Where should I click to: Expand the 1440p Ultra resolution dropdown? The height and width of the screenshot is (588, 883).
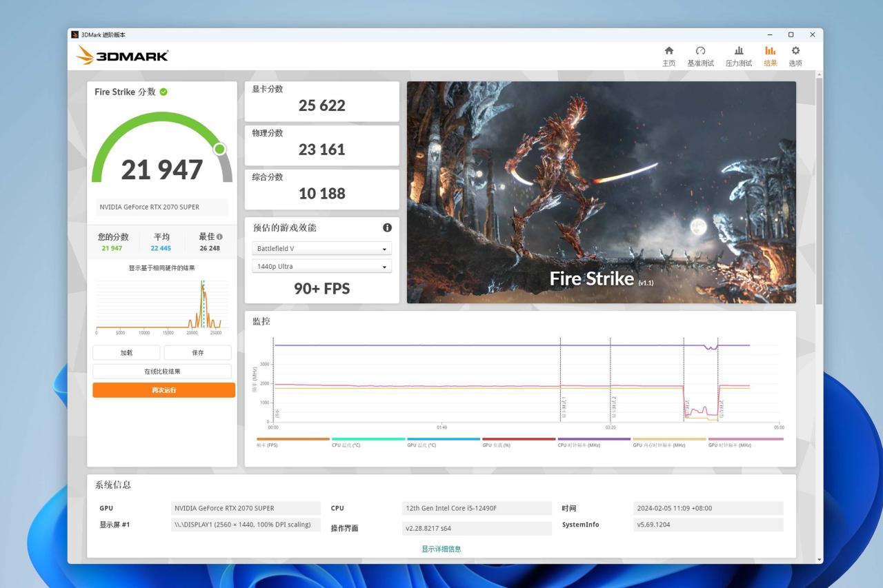(321, 266)
